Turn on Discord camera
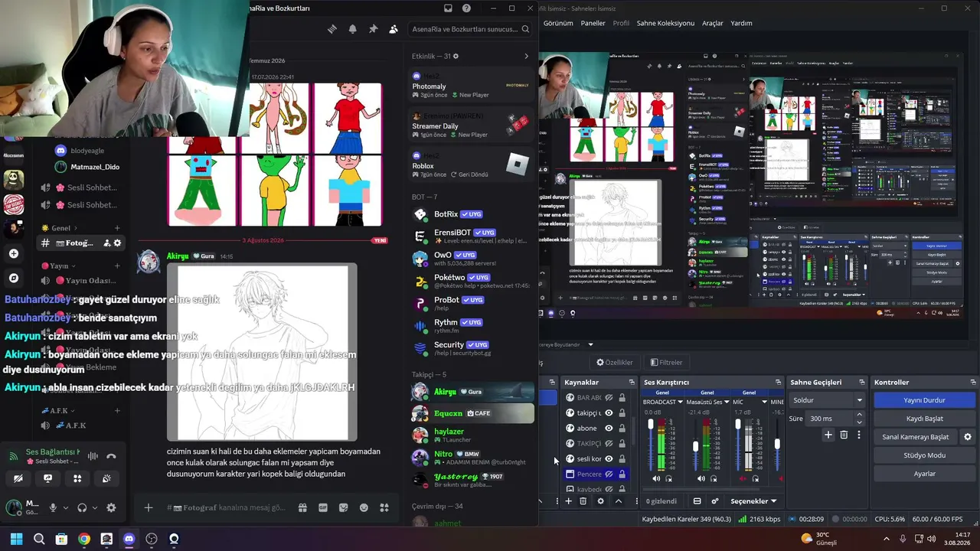The width and height of the screenshot is (980, 551). 18,479
